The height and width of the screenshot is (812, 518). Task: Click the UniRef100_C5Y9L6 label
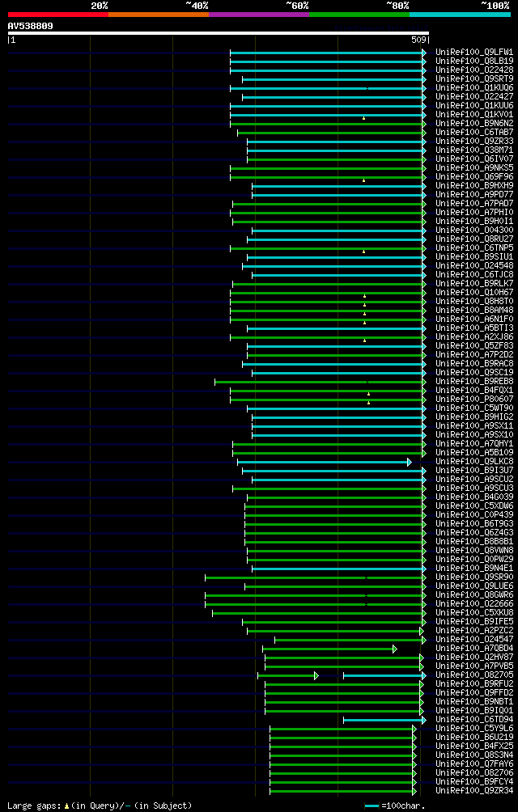[474, 727]
